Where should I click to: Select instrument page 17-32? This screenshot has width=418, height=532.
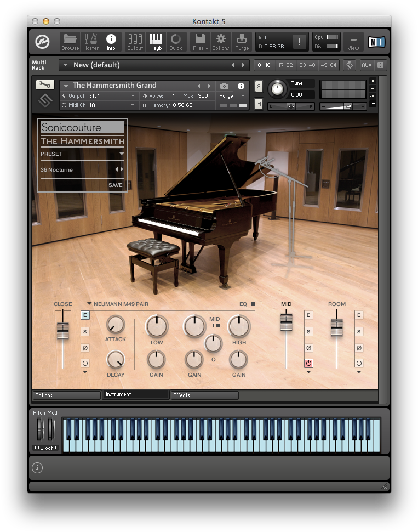(x=285, y=65)
